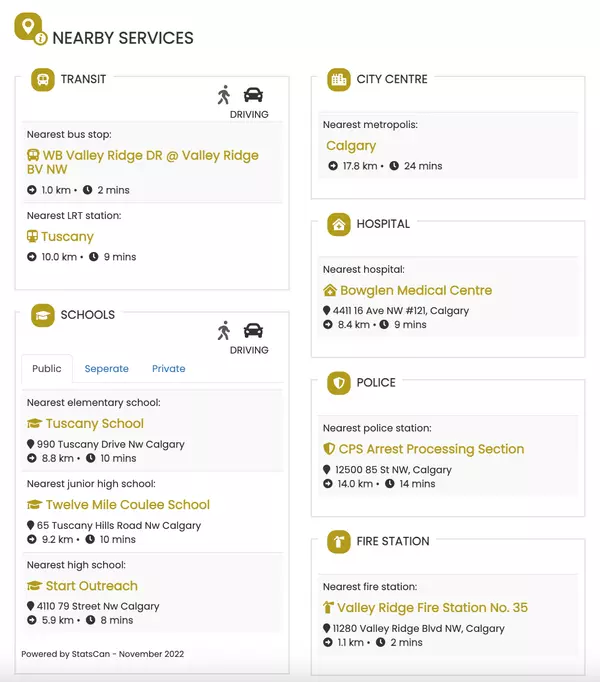Viewport: 600px width, 682px height.
Task: Click the Transit bus section icon
Action: point(43,80)
